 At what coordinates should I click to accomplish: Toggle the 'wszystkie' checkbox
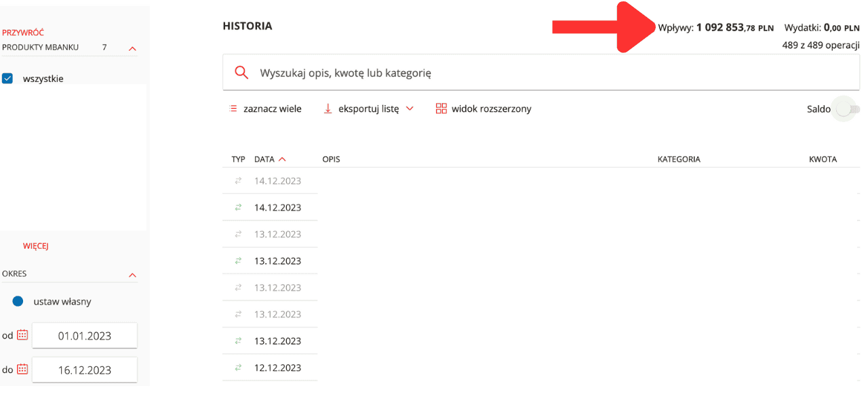pos(7,79)
